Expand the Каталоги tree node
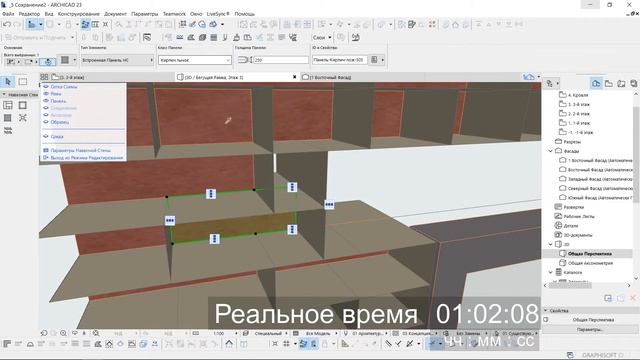This screenshot has width=640, height=360. [550, 272]
